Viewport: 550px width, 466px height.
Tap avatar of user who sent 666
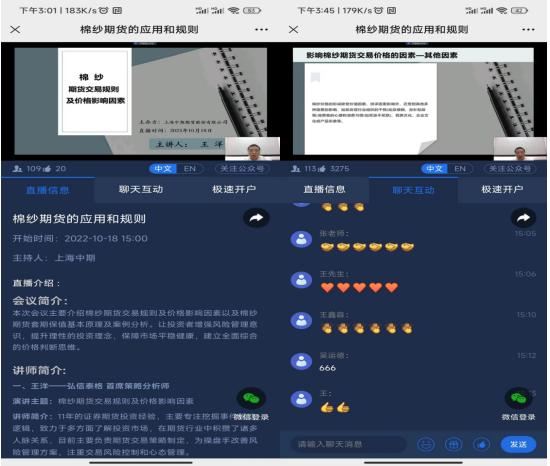pyautogui.click(x=301, y=362)
